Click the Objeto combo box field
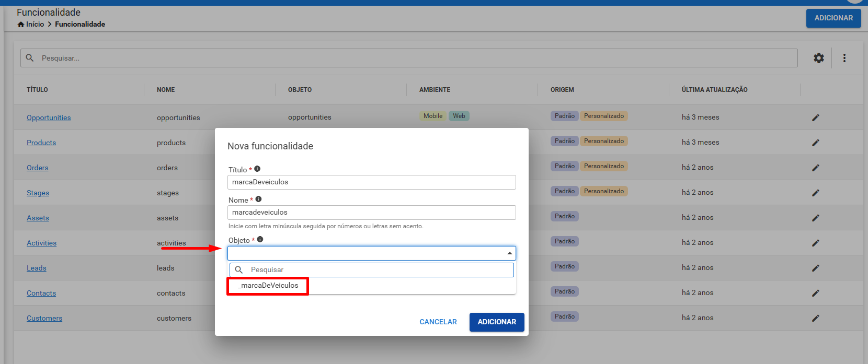This screenshot has width=868, height=364. pyautogui.click(x=372, y=253)
